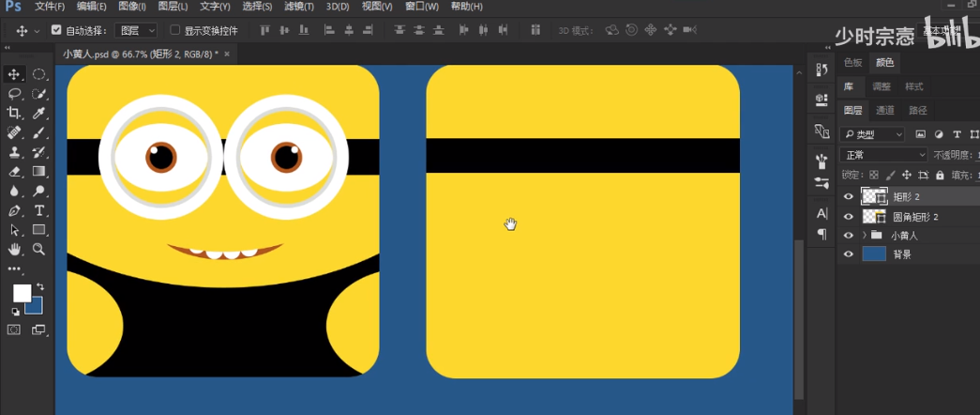Select the Brush tool
980x415 pixels.
coord(38,132)
